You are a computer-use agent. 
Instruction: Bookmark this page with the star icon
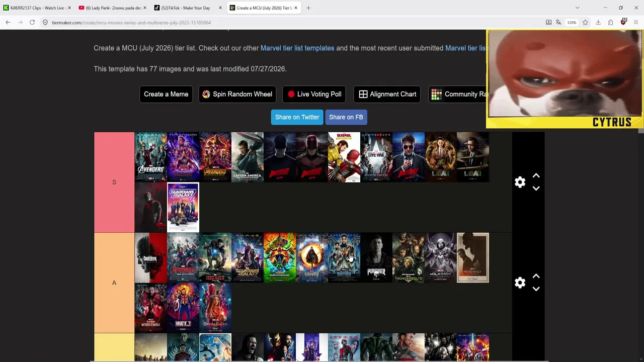coord(585,23)
